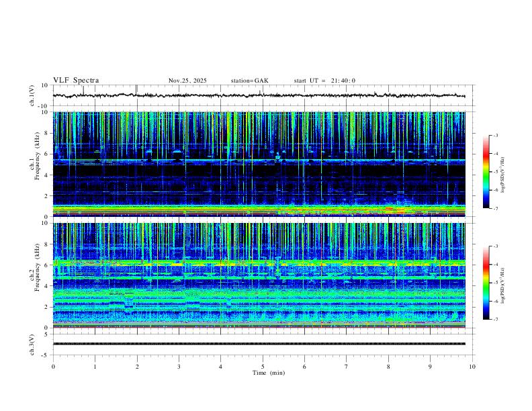Image resolution: width=532 pixels, height=411 pixels.
Task: Click the "Time (min)" x-axis label
Action: (x=269, y=373)
